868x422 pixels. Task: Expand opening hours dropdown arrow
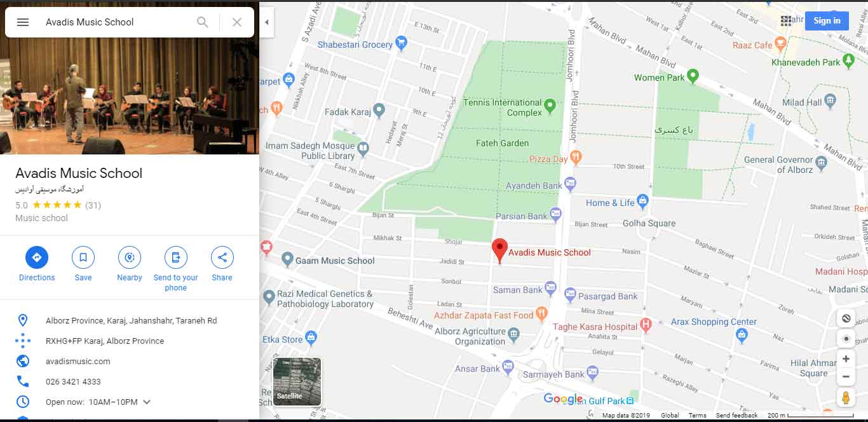tap(147, 402)
